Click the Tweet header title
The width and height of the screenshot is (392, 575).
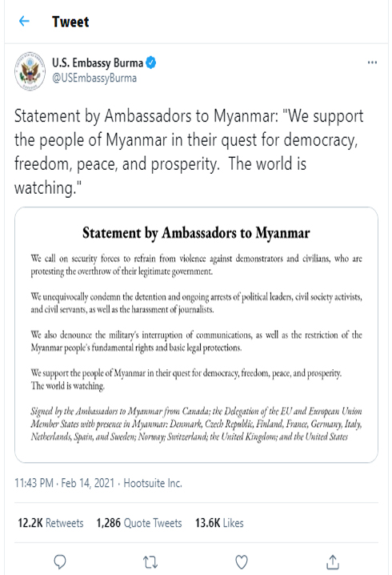point(70,22)
